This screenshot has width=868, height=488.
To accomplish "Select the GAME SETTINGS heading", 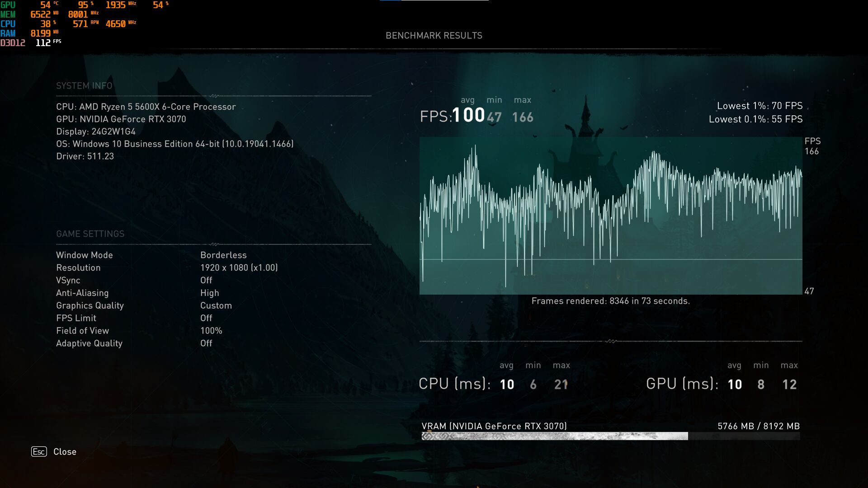I will click(90, 234).
